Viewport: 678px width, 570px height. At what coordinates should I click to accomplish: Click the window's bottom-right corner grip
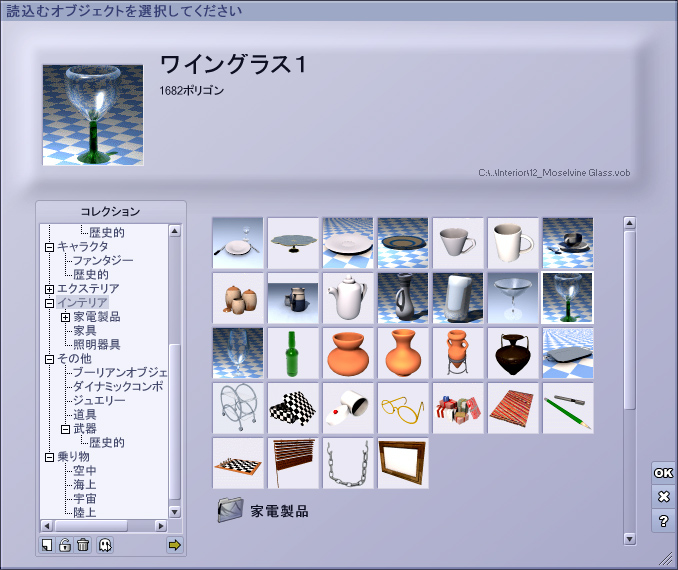click(666, 559)
